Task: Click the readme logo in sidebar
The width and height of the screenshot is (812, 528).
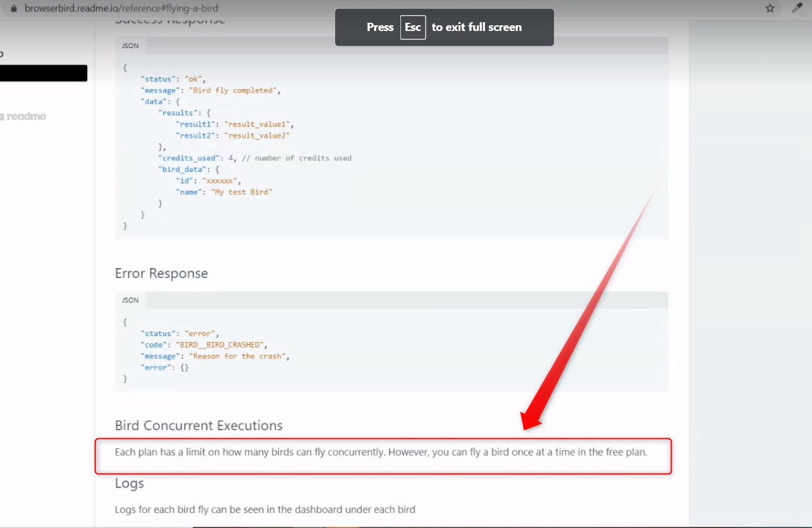Action: tap(24, 116)
